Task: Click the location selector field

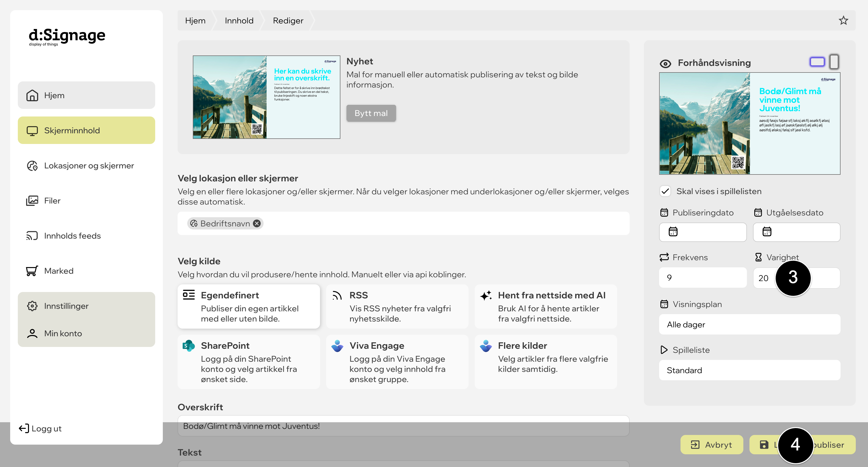Action: (403, 223)
